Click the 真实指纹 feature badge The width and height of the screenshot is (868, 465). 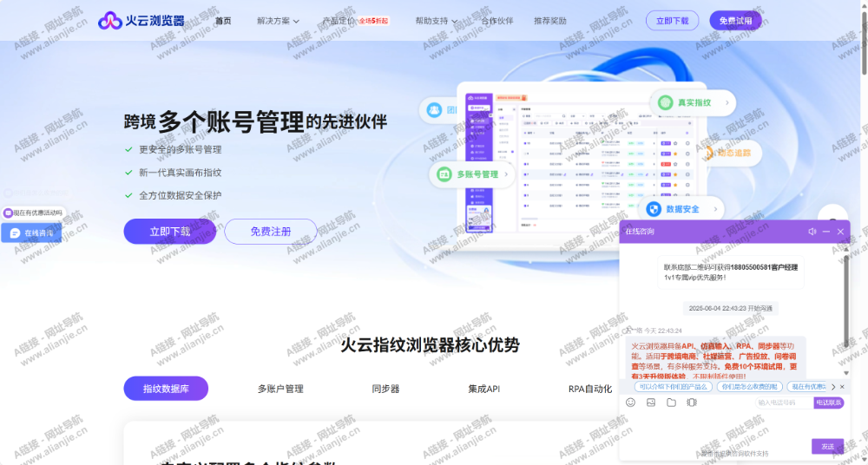point(693,102)
